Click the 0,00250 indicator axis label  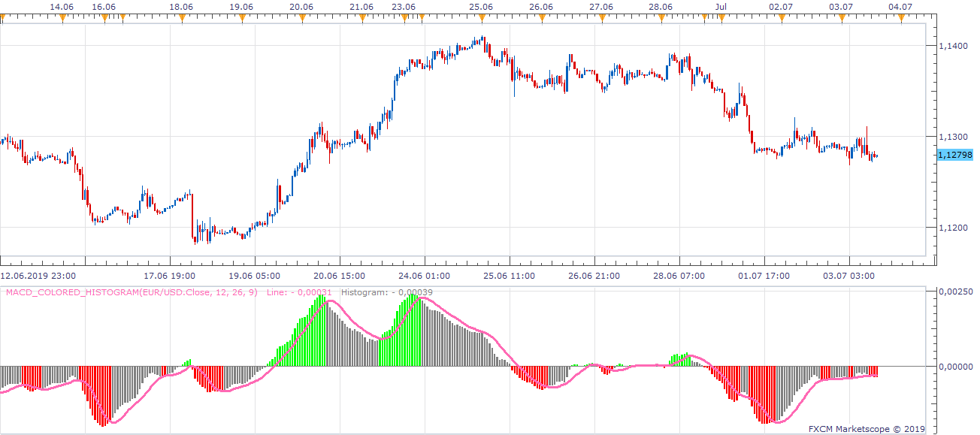pyautogui.click(x=954, y=292)
